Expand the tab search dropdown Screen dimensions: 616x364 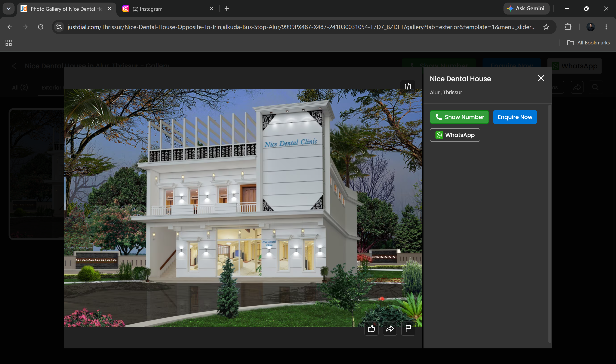pos(9,9)
